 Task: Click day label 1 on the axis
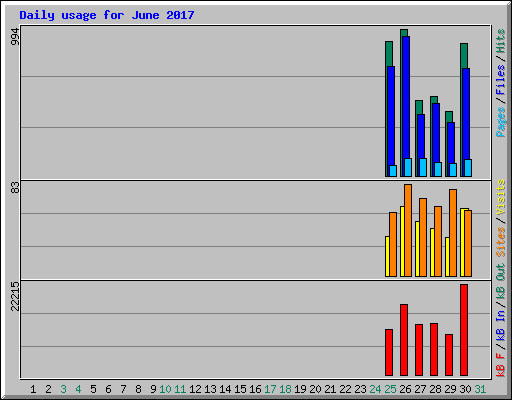click(33, 389)
